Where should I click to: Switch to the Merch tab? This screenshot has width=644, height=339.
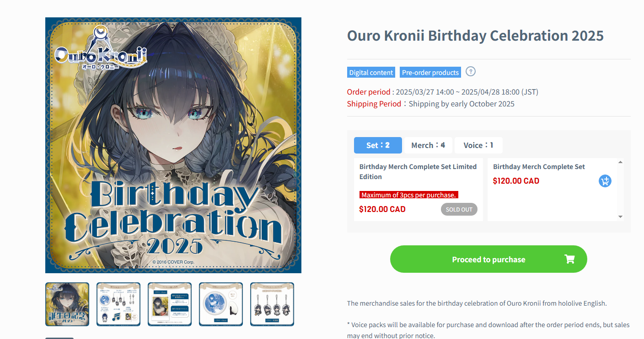click(428, 145)
